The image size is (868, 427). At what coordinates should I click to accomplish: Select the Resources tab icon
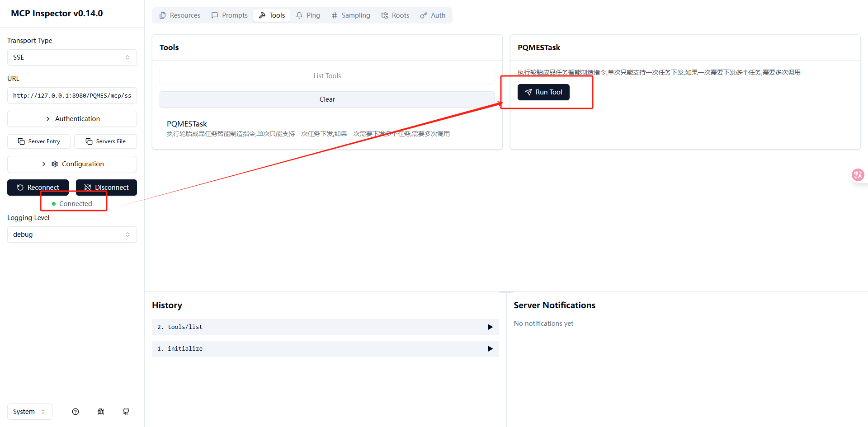[162, 15]
